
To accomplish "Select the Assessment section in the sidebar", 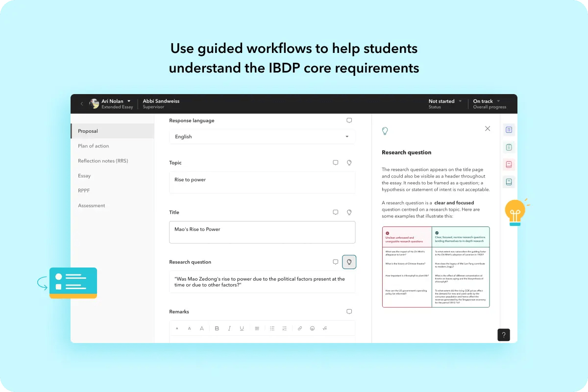I will coord(91,205).
